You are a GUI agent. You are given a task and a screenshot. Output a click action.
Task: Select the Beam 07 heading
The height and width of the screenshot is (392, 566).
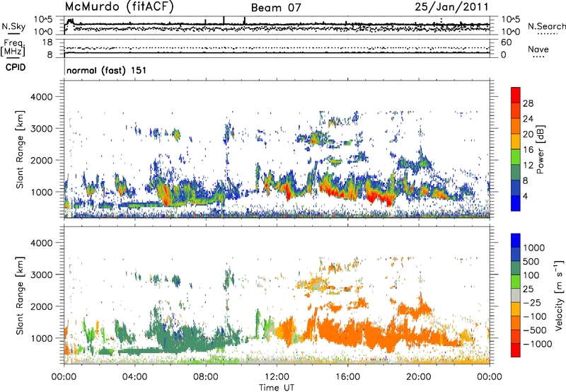276,8
